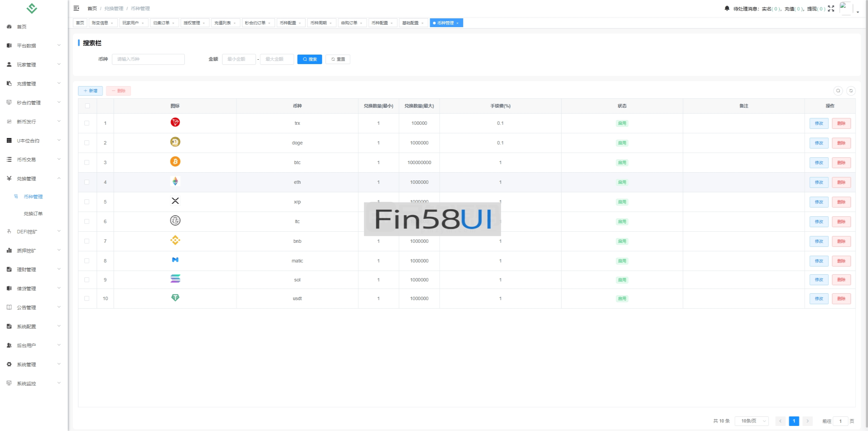Click the 币种 search input field
Viewport: 868px width, 431px height.
tap(148, 59)
